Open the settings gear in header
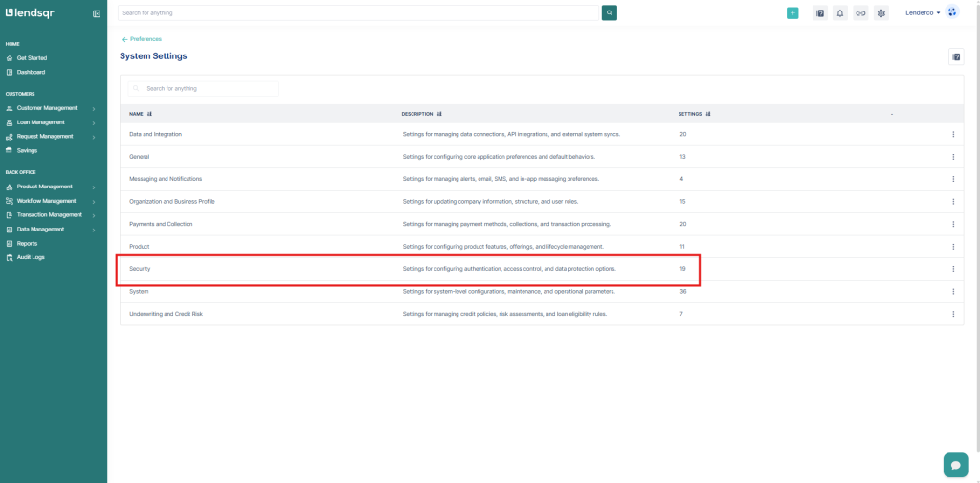Viewport: 980px width, 483px height. (x=881, y=13)
